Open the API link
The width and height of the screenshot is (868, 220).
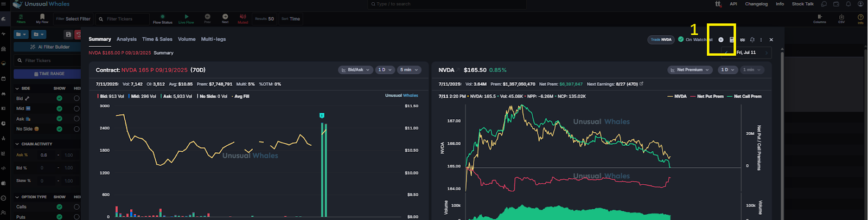733,4
